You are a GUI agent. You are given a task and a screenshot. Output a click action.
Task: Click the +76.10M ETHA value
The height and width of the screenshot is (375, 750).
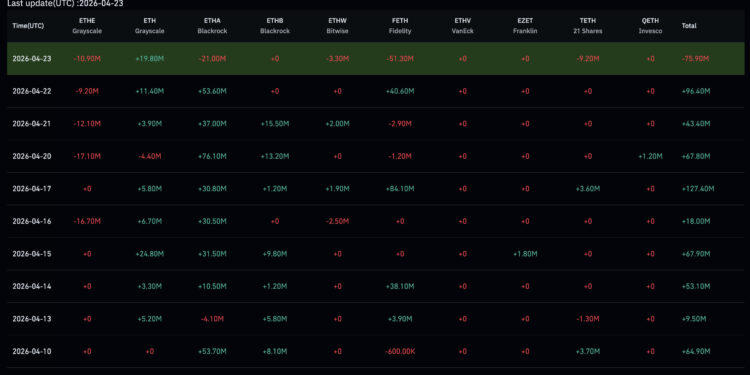click(212, 156)
